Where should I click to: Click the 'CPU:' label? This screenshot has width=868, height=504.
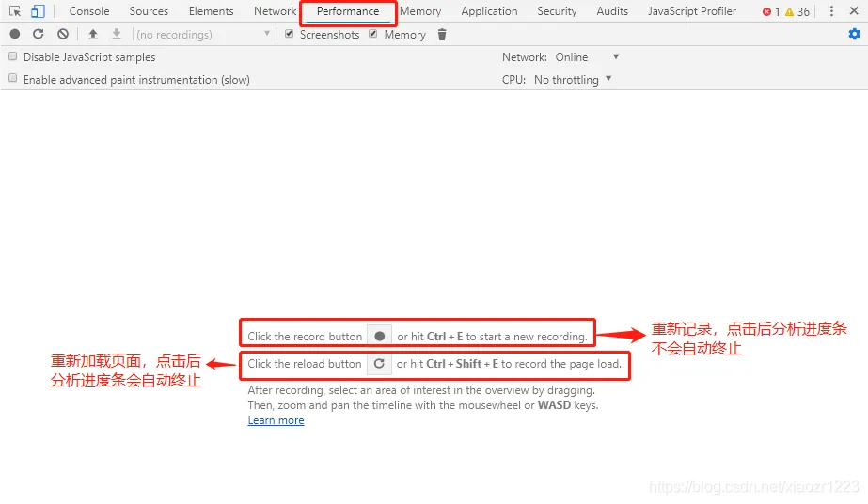[513, 80]
